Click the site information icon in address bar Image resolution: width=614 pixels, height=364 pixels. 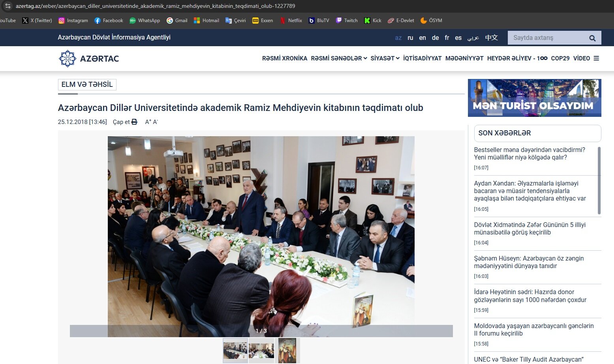coord(8,6)
